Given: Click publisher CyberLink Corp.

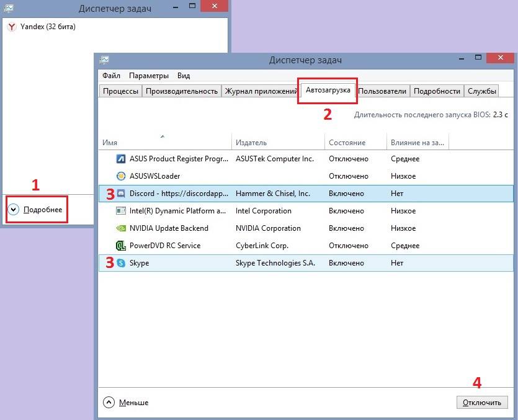Looking at the screenshot, I should 262,246.
